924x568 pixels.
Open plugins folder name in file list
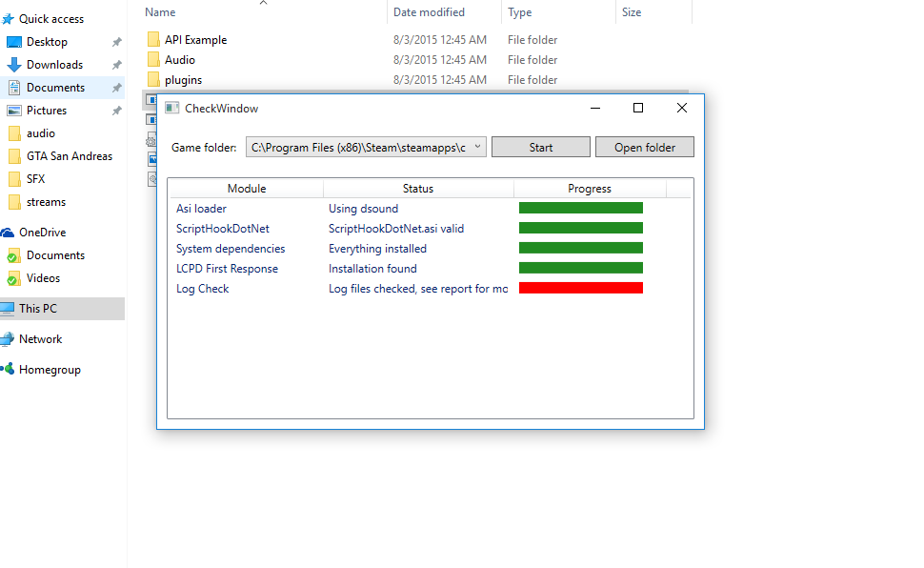click(x=183, y=80)
